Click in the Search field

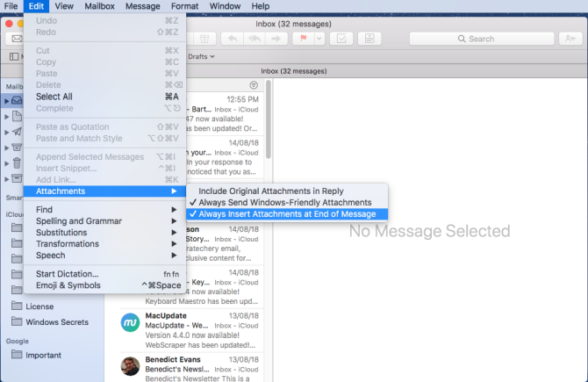(482, 39)
